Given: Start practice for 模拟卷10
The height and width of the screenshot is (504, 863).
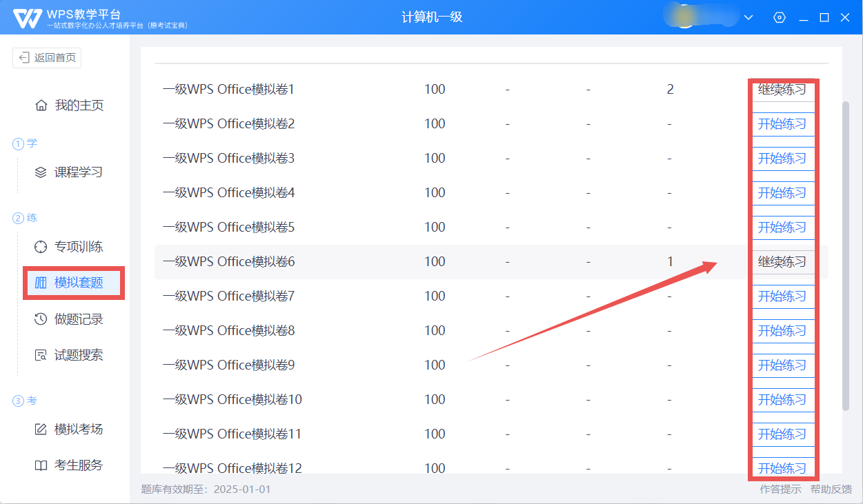Looking at the screenshot, I should pyautogui.click(x=782, y=400).
